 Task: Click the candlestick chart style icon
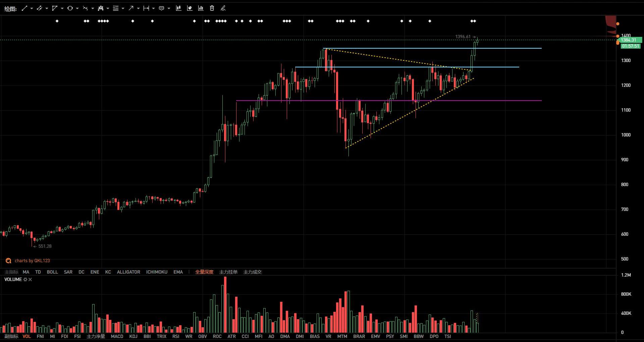tap(178, 8)
